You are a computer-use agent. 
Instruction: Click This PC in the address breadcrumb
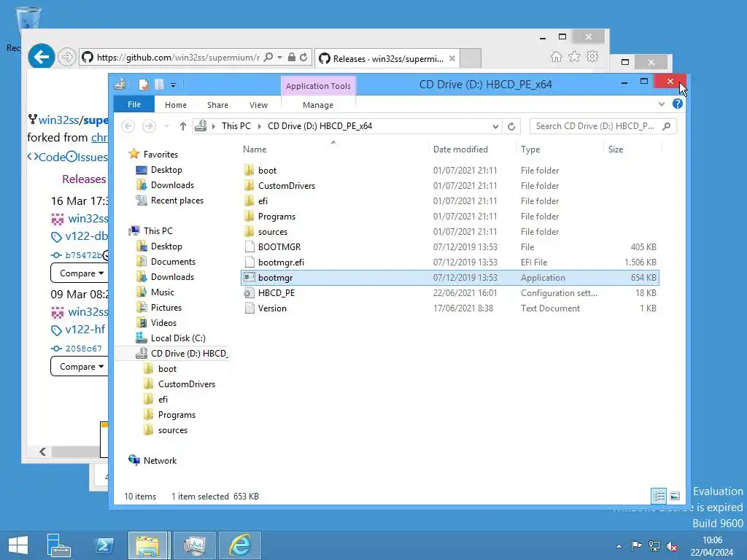pyautogui.click(x=236, y=126)
